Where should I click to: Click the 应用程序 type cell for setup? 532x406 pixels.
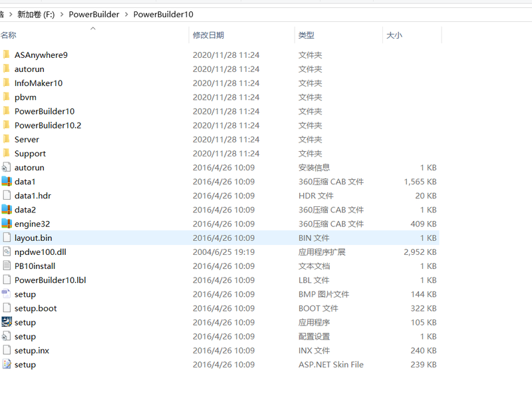tap(314, 323)
